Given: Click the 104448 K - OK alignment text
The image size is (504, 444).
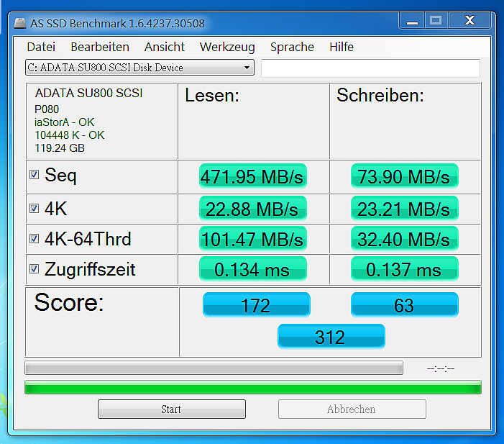Looking at the screenshot, I should click(x=70, y=135).
